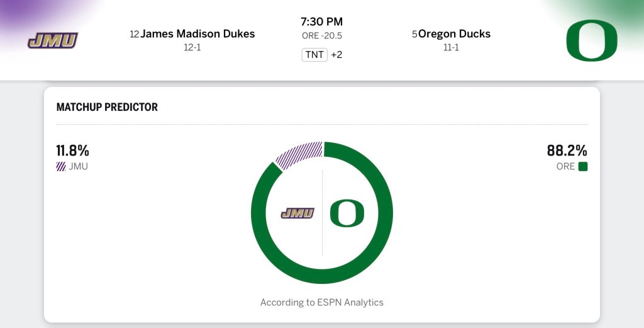
Task: Click the According to ESPN Analytics caption
Action: tap(322, 302)
